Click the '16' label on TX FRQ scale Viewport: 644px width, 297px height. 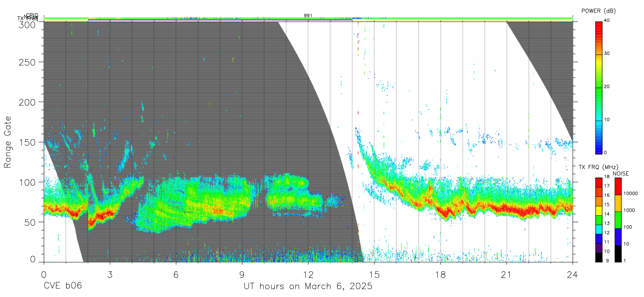tap(607, 195)
